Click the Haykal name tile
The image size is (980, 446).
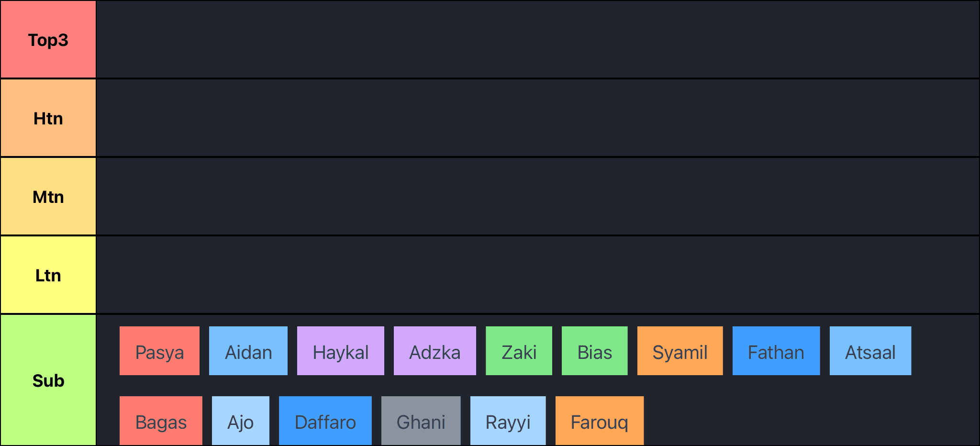click(340, 351)
